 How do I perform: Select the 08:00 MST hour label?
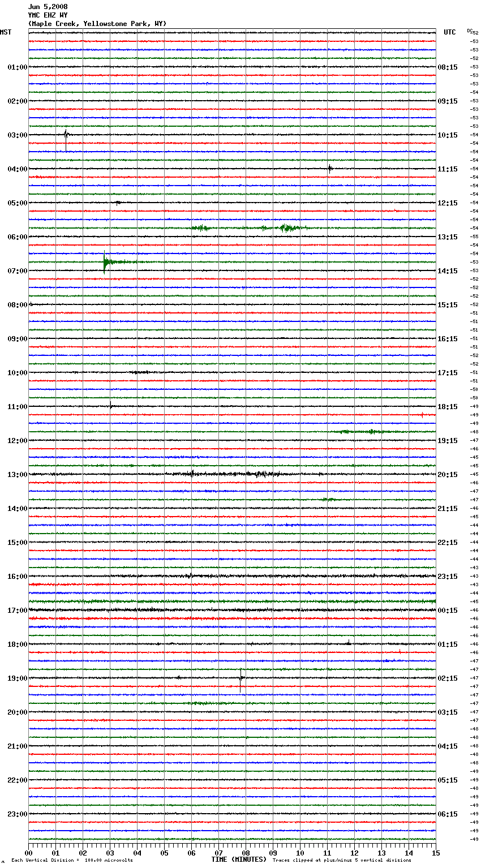[x=18, y=305]
